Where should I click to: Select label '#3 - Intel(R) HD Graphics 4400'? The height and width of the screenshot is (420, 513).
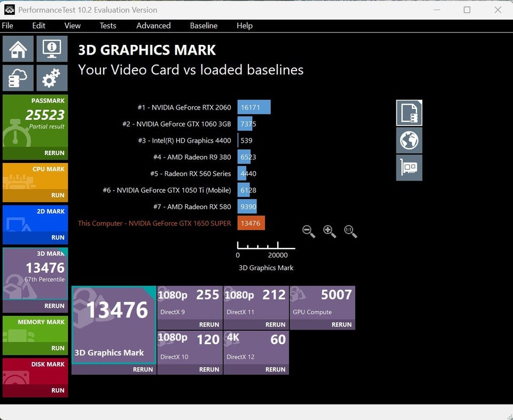[184, 141]
